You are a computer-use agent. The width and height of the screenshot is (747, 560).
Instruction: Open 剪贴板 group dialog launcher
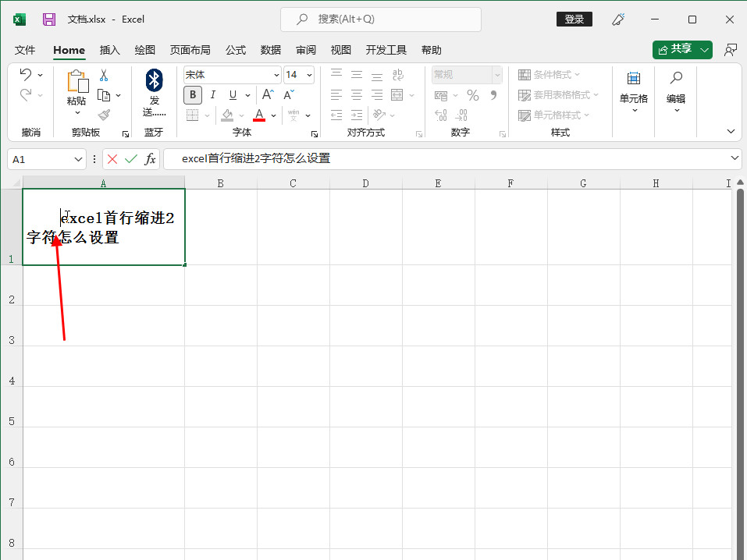(126, 134)
